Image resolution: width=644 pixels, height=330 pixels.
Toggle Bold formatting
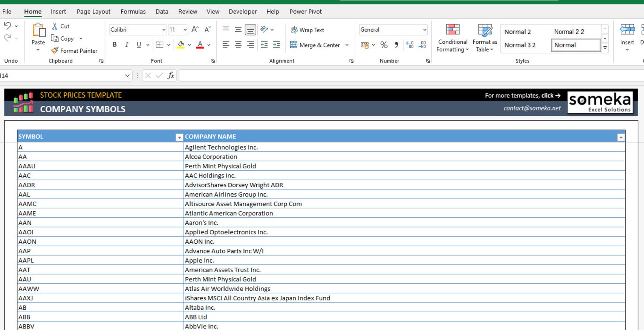click(115, 45)
